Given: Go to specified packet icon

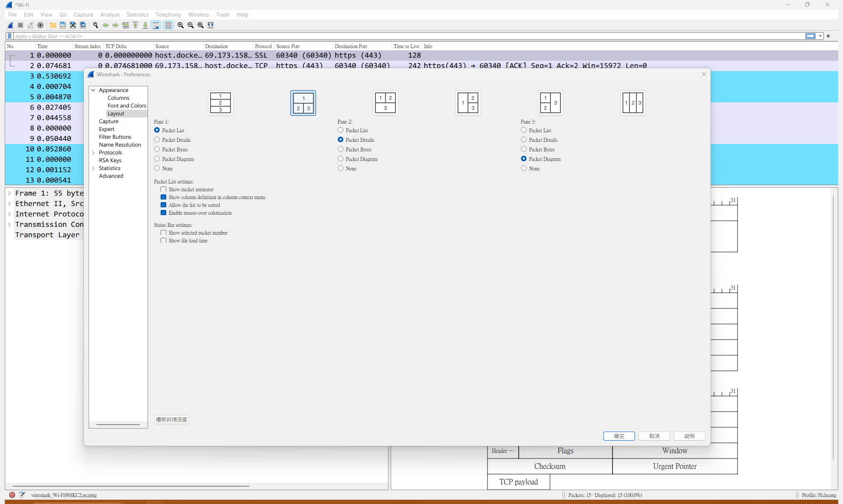Looking at the screenshot, I should tap(125, 25).
